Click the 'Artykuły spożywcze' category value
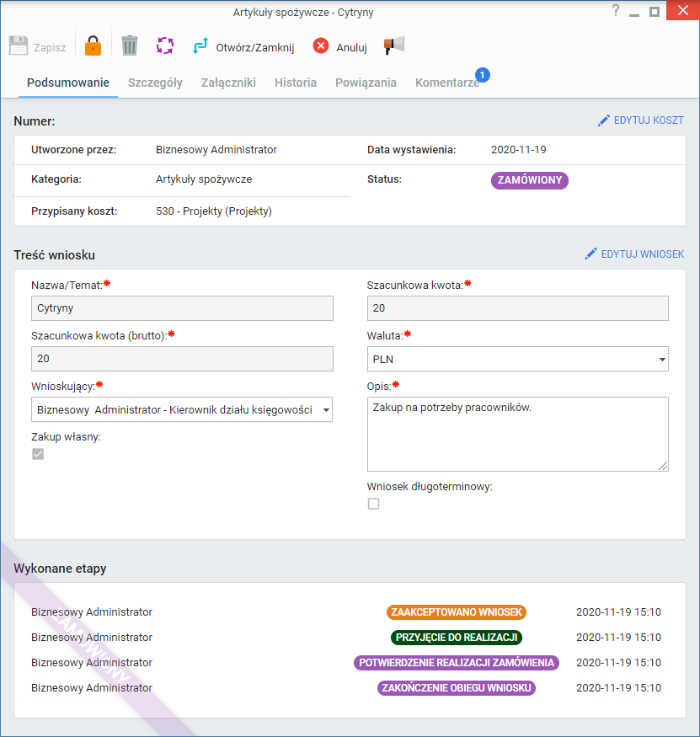 pyautogui.click(x=204, y=179)
